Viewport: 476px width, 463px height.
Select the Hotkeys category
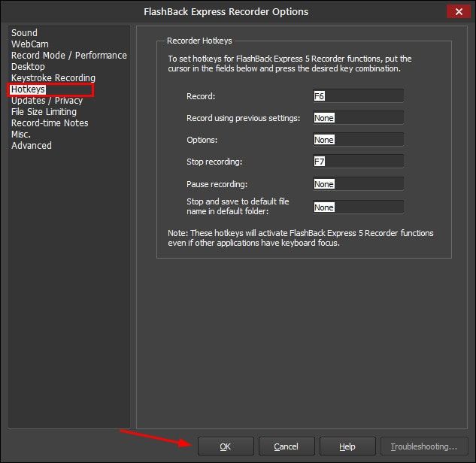click(29, 89)
